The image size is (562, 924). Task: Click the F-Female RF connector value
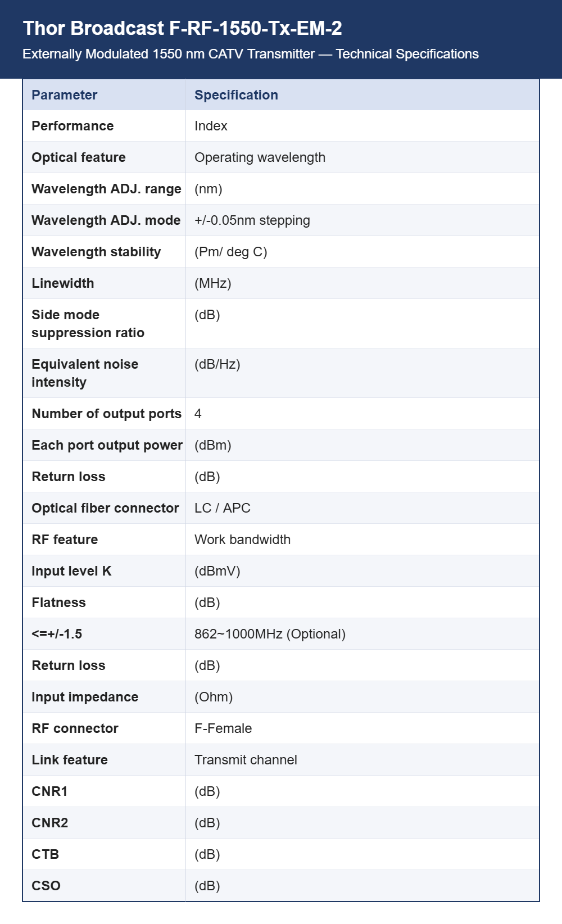point(223,728)
